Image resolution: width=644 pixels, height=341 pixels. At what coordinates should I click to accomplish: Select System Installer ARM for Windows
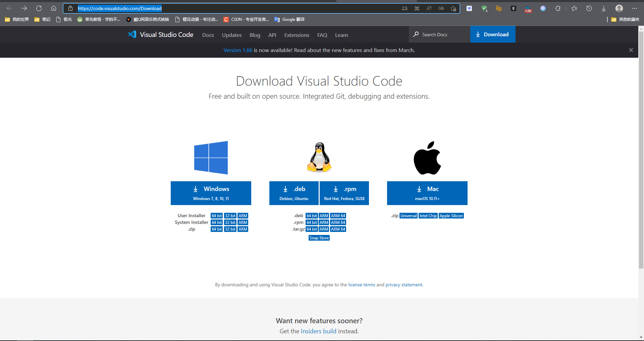pyautogui.click(x=243, y=223)
